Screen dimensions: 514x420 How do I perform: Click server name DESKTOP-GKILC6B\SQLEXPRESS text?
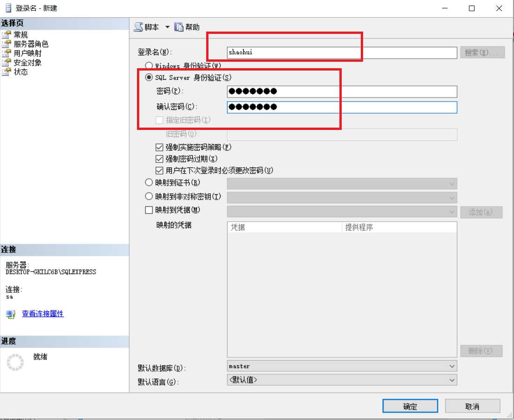pos(51,272)
